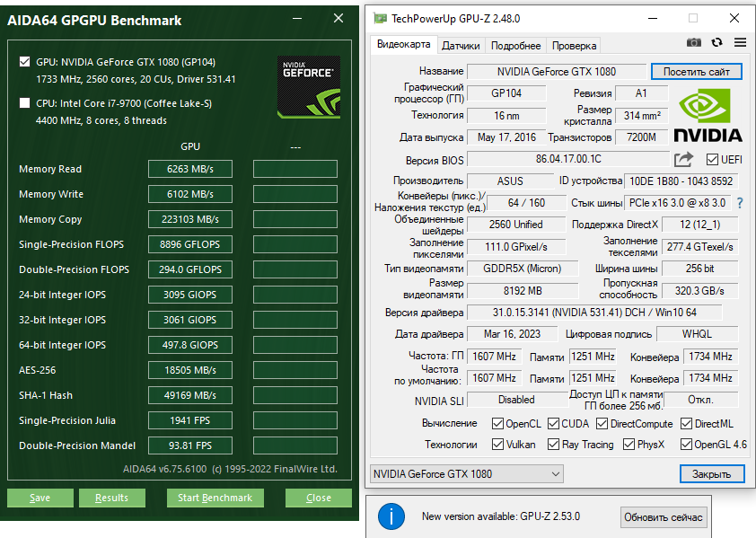Click the bus interface question mark
Image resolution: width=756 pixels, height=538 pixels.
tap(740, 203)
